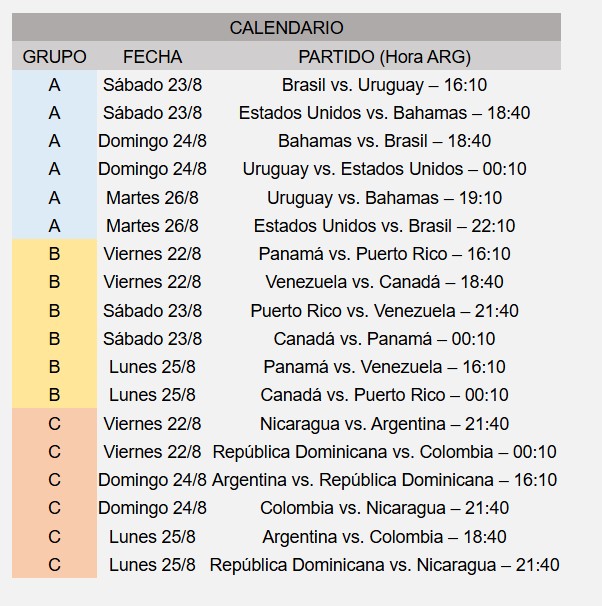
Task: Select Bahamas vs. Brasil 18:40 match
Action: pos(384,141)
